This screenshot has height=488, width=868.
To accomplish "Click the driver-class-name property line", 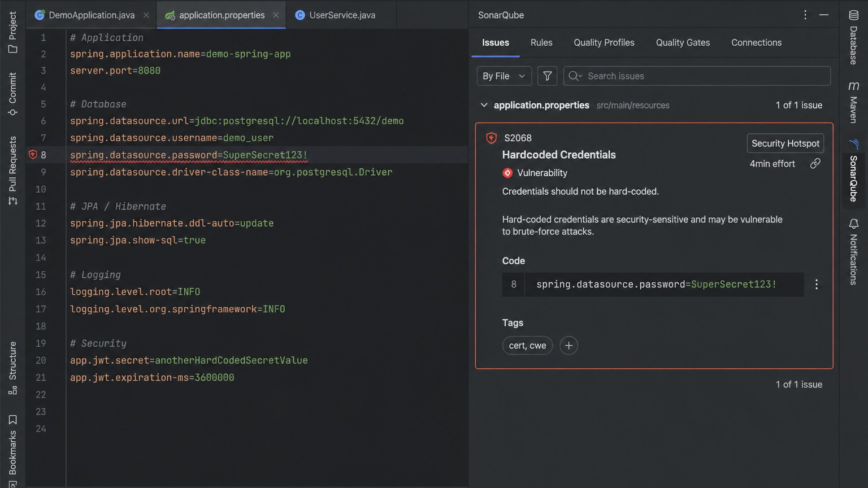I will (x=231, y=172).
